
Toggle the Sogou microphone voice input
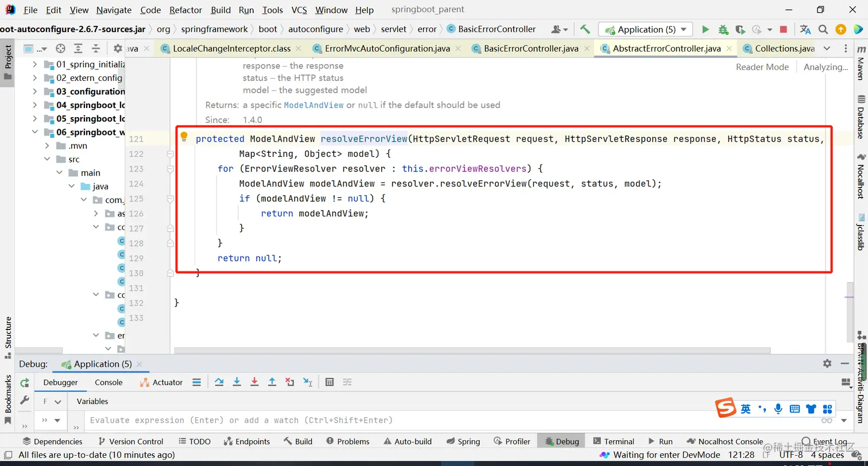pyautogui.click(x=778, y=409)
